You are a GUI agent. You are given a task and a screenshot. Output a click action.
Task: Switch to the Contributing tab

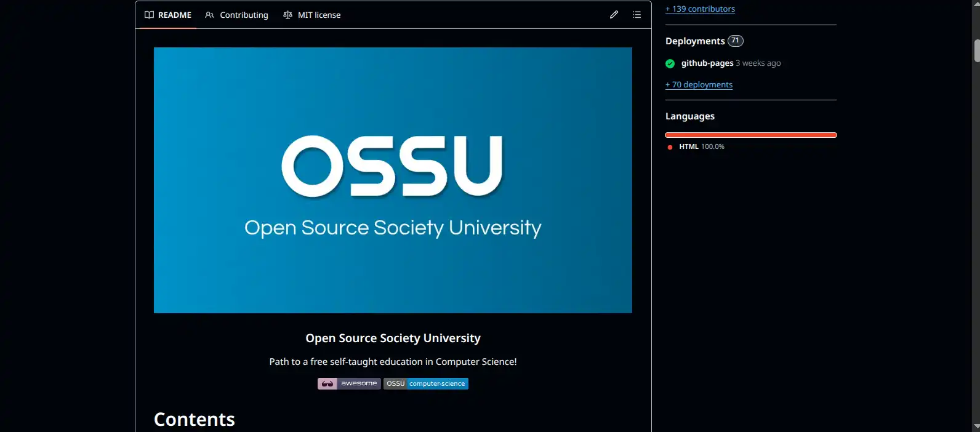tap(237, 15)
